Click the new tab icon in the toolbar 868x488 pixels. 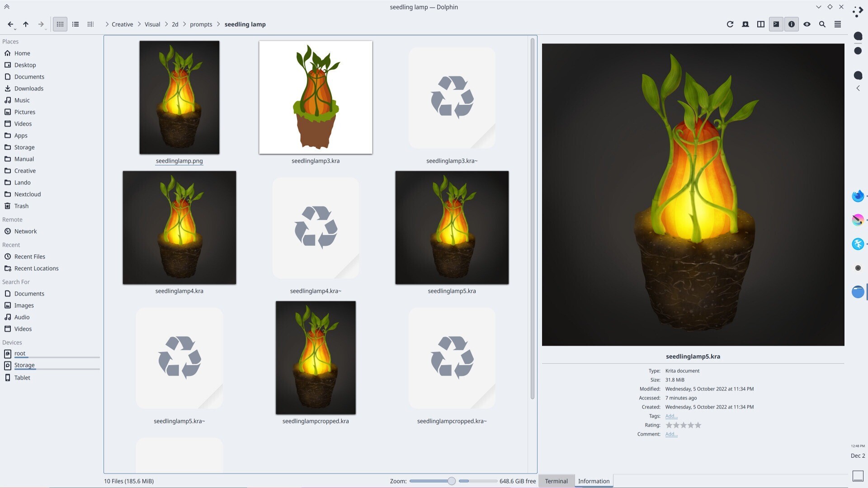click(745, 24)
